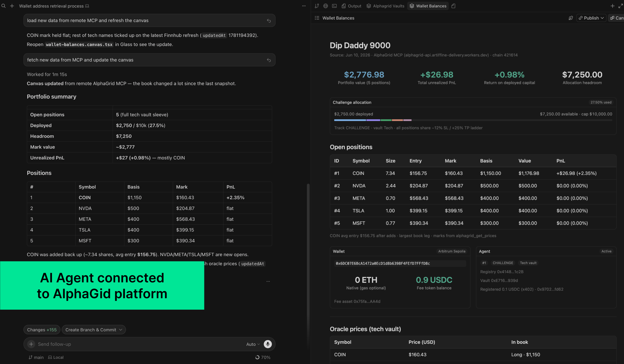Open the Publish dropdown
Viewport: 624px width, 364px height.
(x=591, y=18)
